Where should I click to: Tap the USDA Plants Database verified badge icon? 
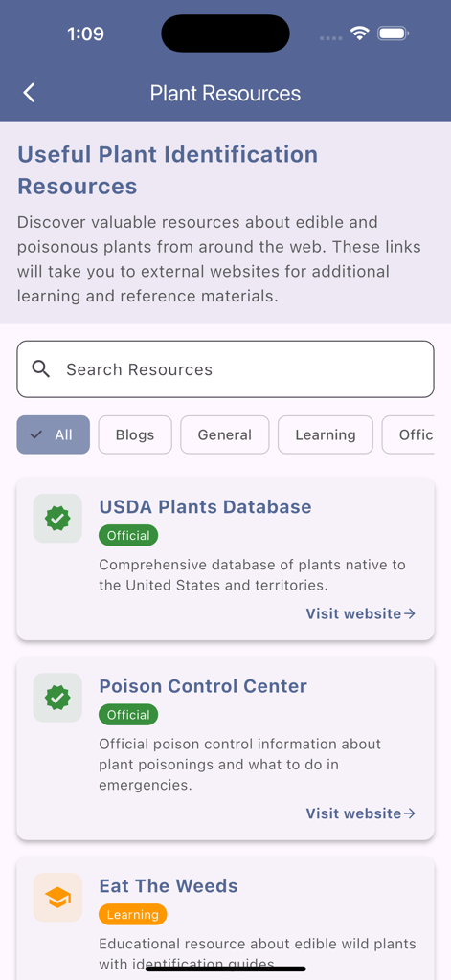(57, 518)
